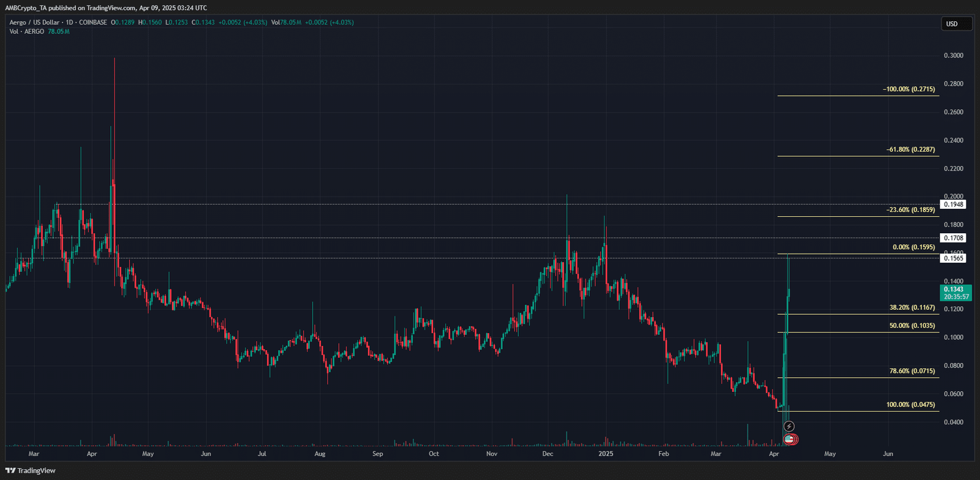This screenshot has width=980, height=480.
Task: Select the 0.1565 horizontal line price label
Action: (953, 258)
